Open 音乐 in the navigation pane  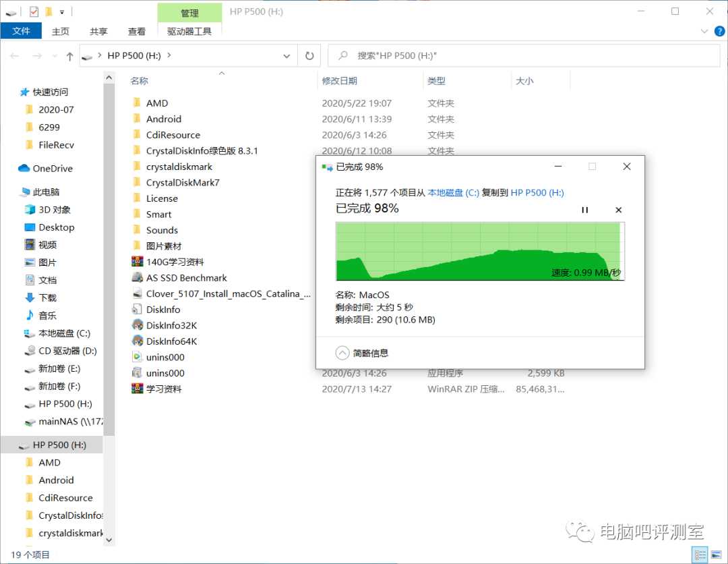pyautogui.click(x=47, y=316)
